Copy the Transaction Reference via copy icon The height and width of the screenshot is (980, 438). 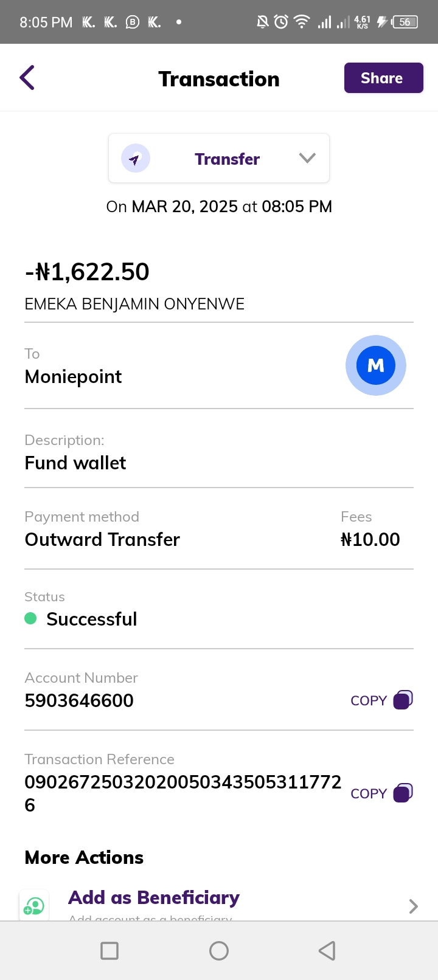coord(403,793)
